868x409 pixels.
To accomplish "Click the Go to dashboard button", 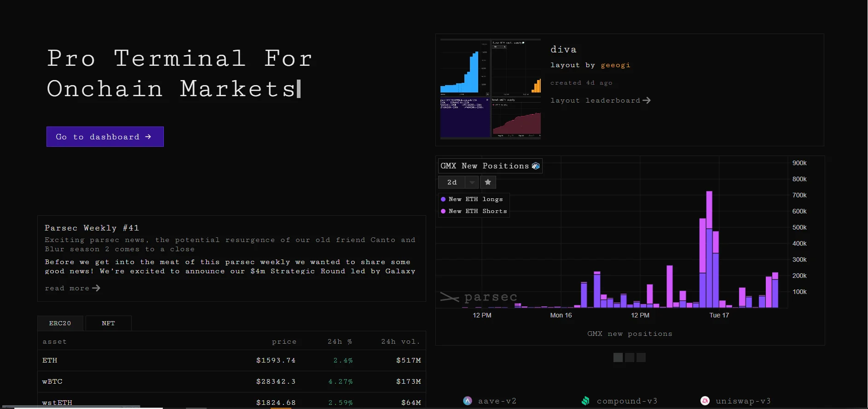I will point(105,137).
